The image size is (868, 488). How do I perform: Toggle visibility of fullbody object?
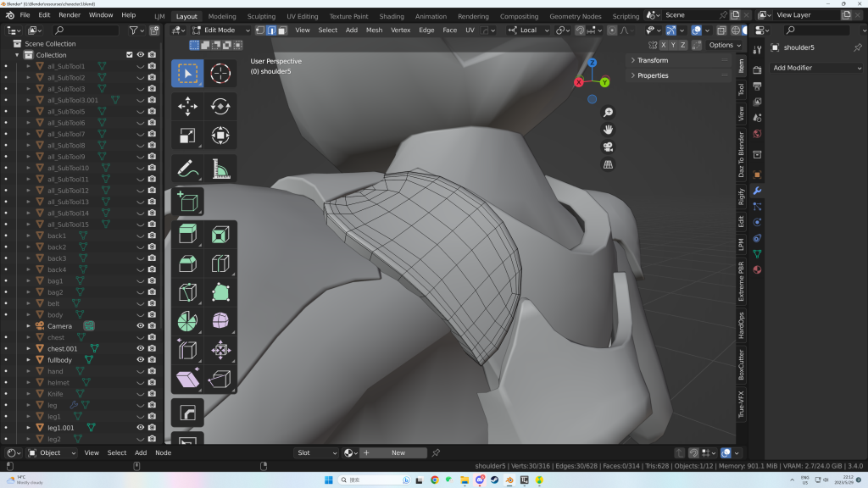click(x=141, y=360)
